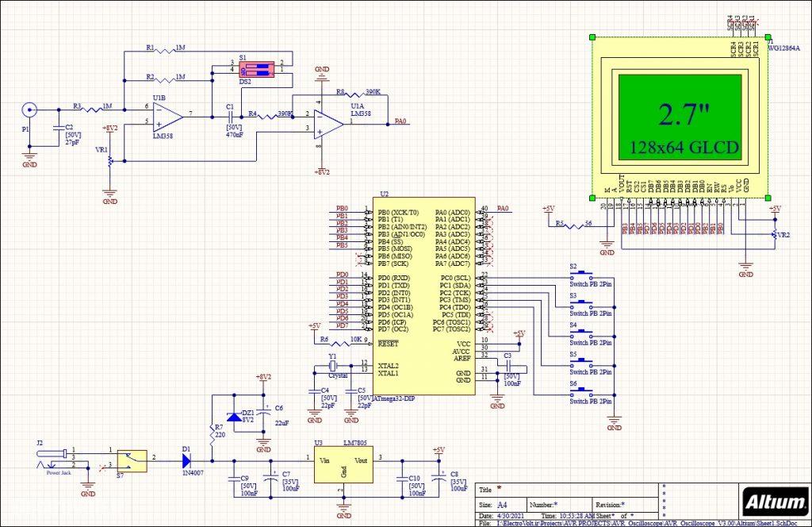The image size is (812, 527).
Task: Select the DZ1 8V2 zener diode
Action: (x=232, y=417)
